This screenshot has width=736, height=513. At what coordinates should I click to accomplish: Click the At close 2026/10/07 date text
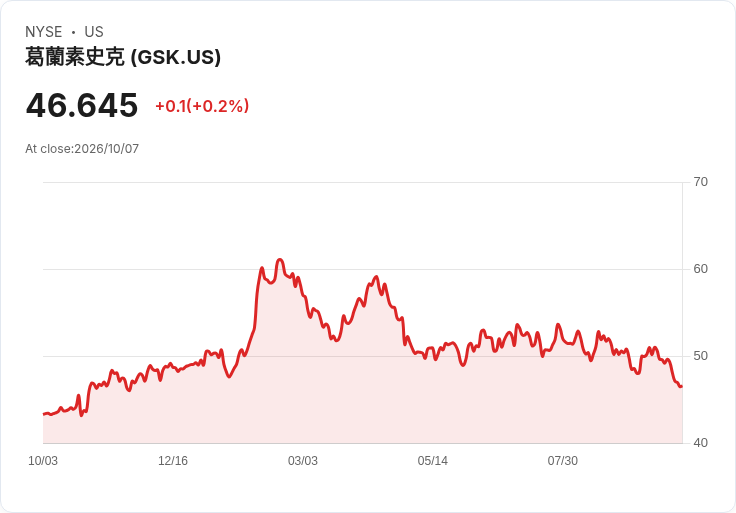point(82,149)
